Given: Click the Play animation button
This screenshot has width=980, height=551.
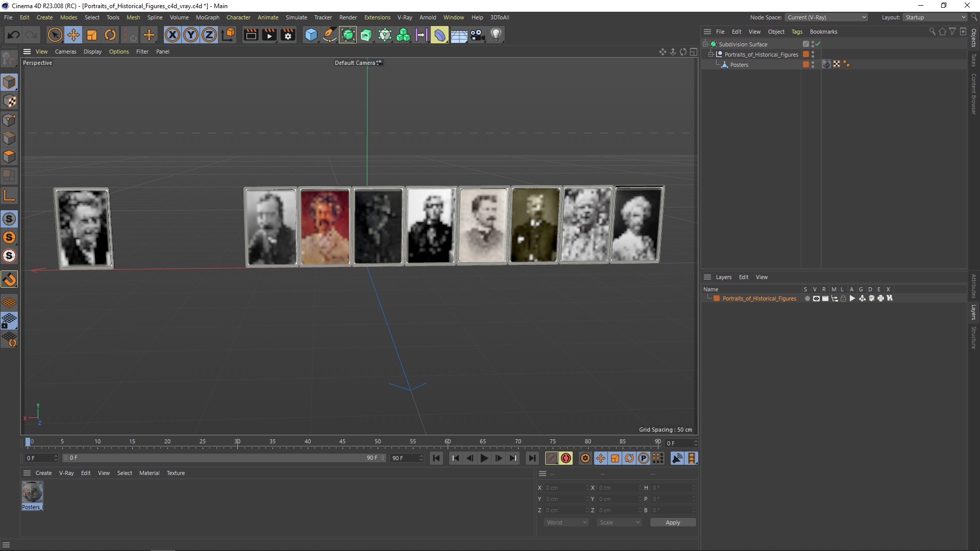Looking at the screenshot, I should coord(484,458).
